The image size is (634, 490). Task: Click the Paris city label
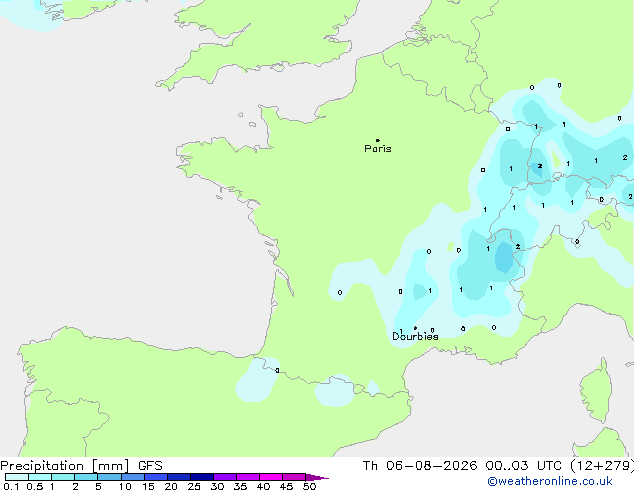(x=378, y=148)
